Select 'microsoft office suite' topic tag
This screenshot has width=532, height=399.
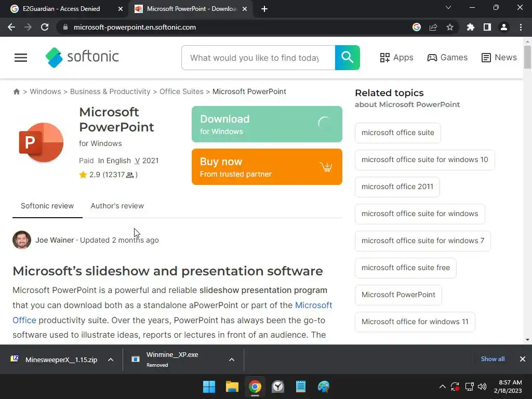pyautogui.click(x=397, y=132)
